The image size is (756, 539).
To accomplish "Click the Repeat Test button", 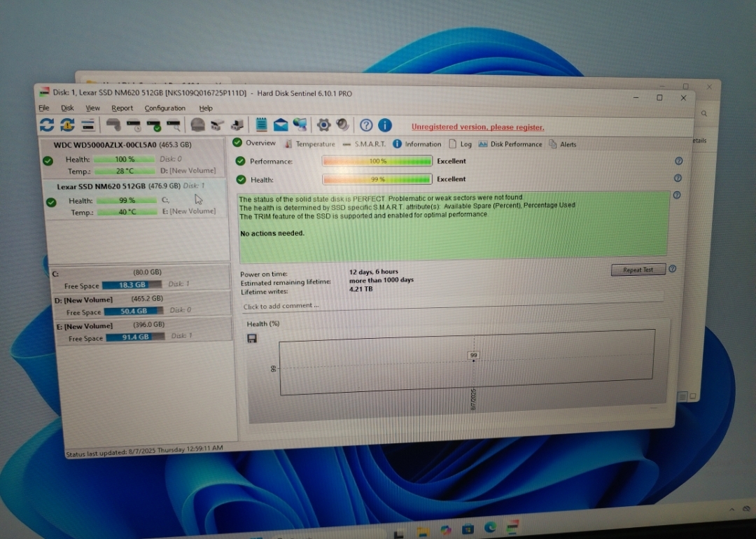I will tap(638, 269).
